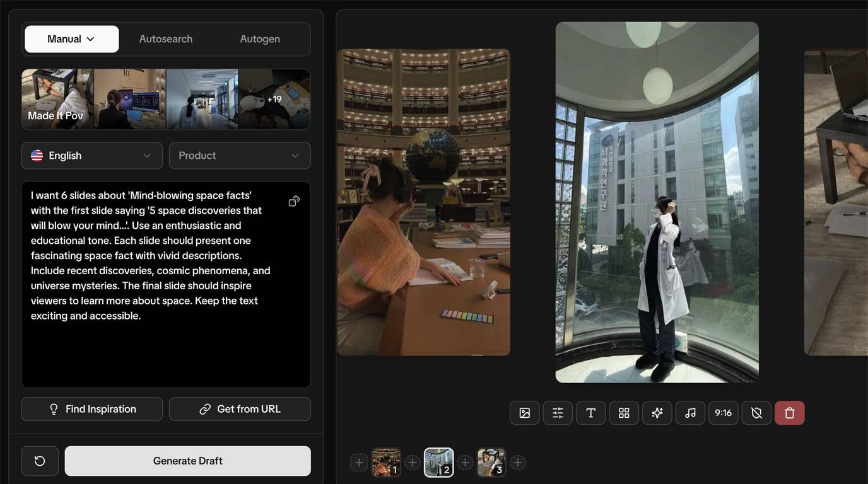This screenshot has height=484, width=868.
Task: Click the reset arrow icon beside Generate Draft
Action: (x=40, y=461)
